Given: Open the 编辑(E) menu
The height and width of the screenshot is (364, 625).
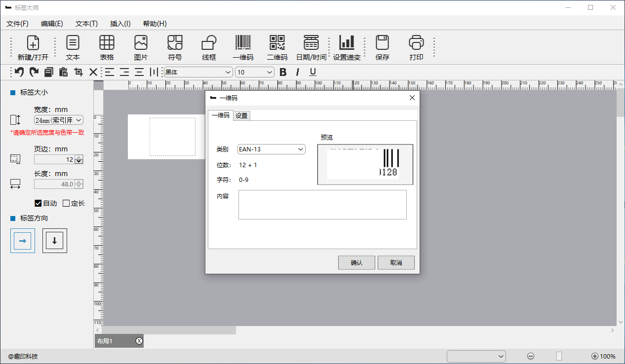Looking at the screenshot, I should pyautogui.click(x=52, y=24).
